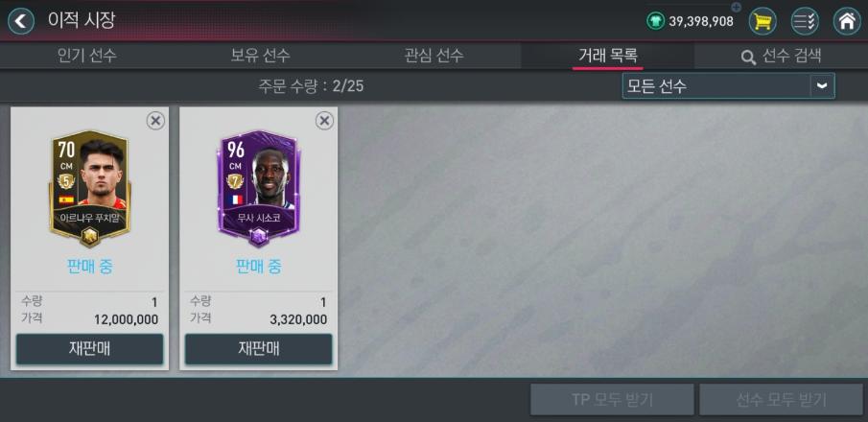Screen dimensions: 868x422
Task: Tap the green shirt currency icon
Action: point(655,22)
